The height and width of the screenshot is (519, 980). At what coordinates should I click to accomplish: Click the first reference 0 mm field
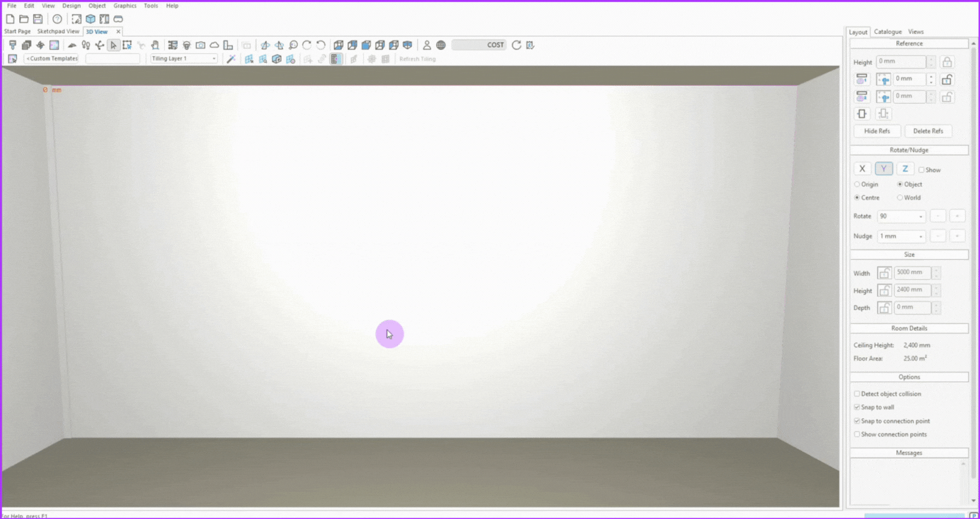[x=909, y=79]
